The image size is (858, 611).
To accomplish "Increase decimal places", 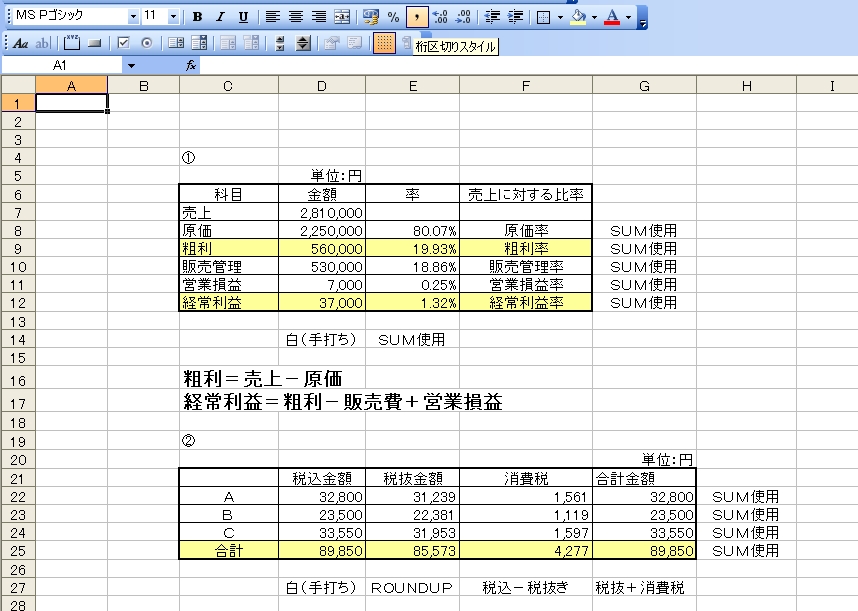I will point(439,17).
